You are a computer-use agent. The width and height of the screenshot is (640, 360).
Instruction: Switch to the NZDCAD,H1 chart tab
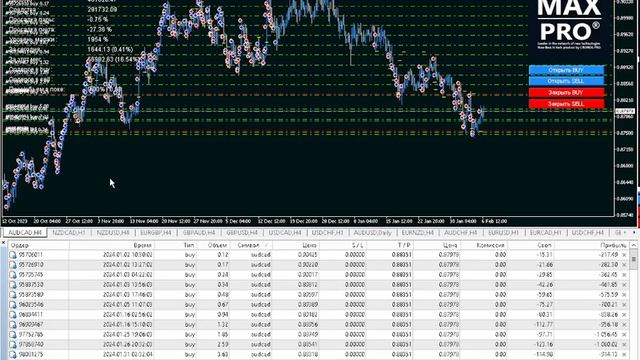69,233
